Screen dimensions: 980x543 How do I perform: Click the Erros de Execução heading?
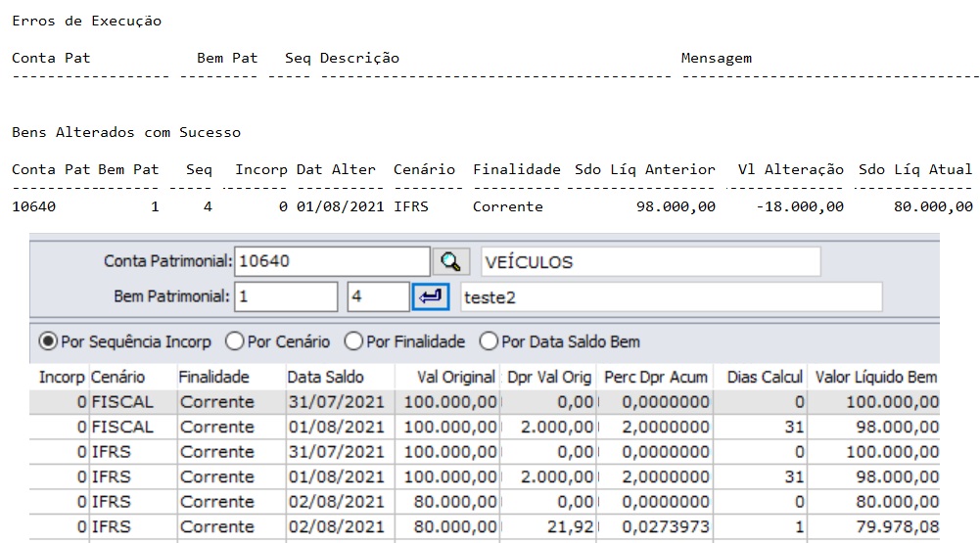[87, 22]
